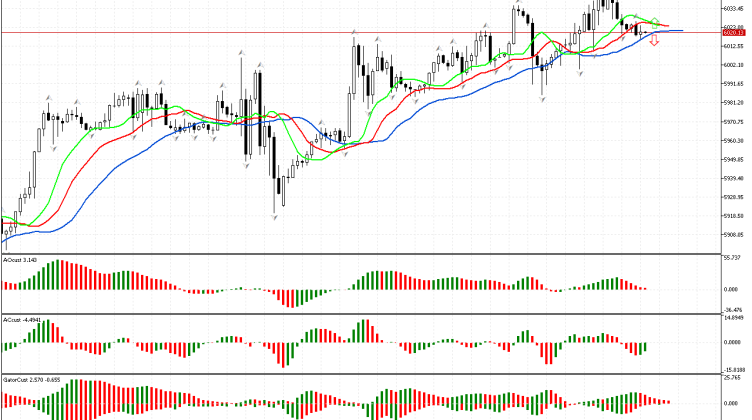
Task: Click the green up arrow signal marker
Action: point(654,21)
